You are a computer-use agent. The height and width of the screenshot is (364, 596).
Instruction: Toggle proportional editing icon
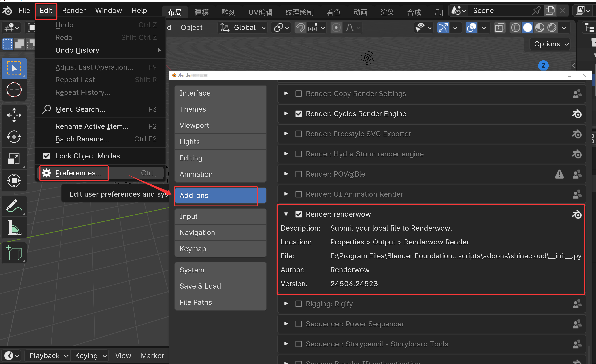tap(336, 28)
